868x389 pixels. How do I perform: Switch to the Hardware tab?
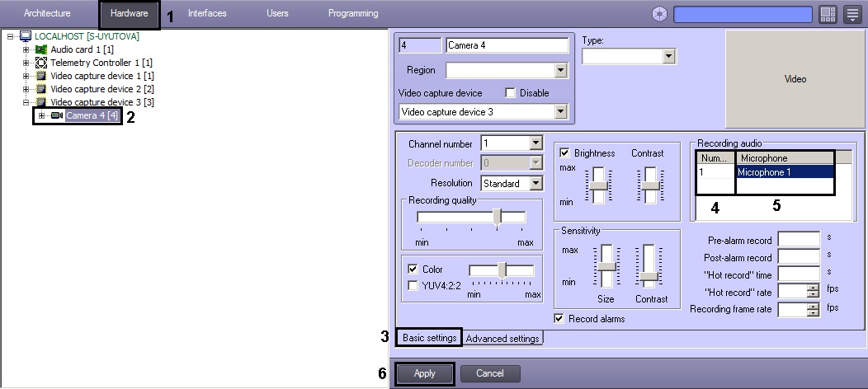[129, 13]
